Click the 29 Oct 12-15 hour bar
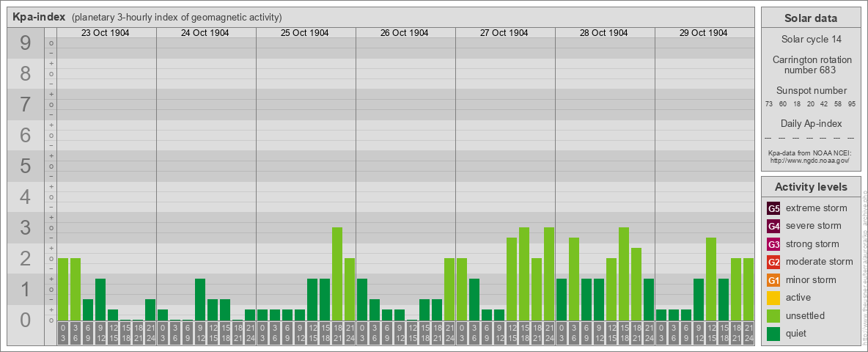 pos(711,279)
